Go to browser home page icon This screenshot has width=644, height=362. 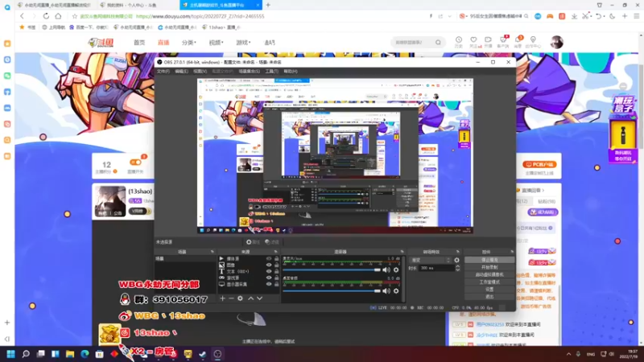pos(58,16)
